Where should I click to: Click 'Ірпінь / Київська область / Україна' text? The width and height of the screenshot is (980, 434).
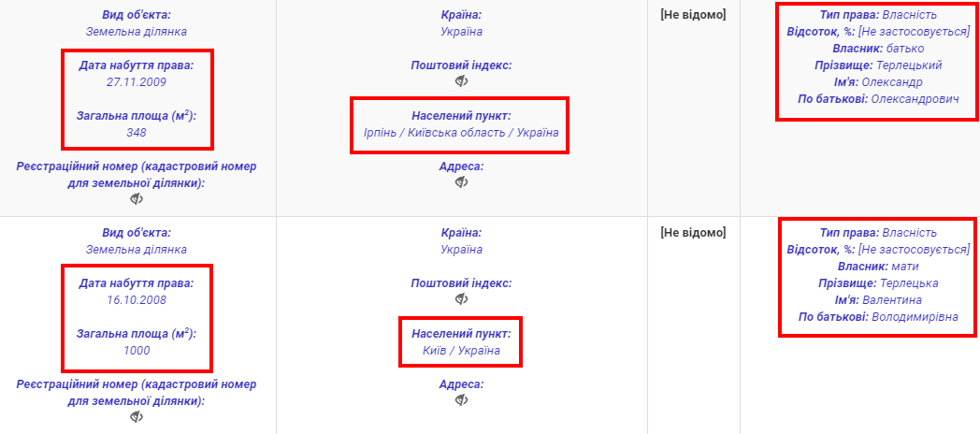pos(461,132)
